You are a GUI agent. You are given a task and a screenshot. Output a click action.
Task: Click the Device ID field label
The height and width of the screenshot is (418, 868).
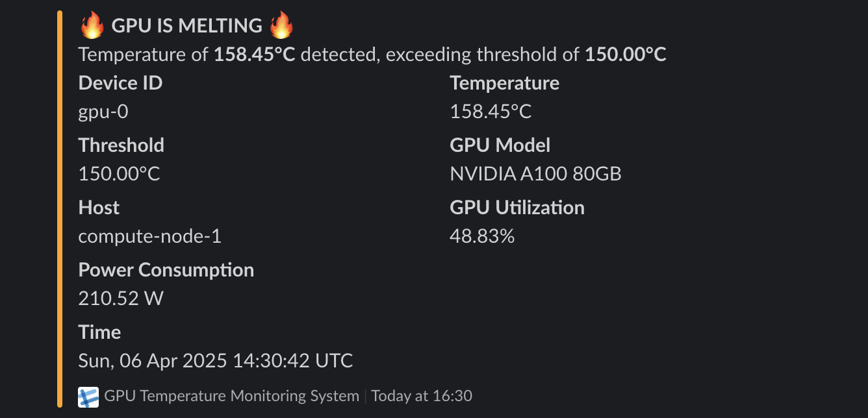pyautogui.click(x=120, y=83)
